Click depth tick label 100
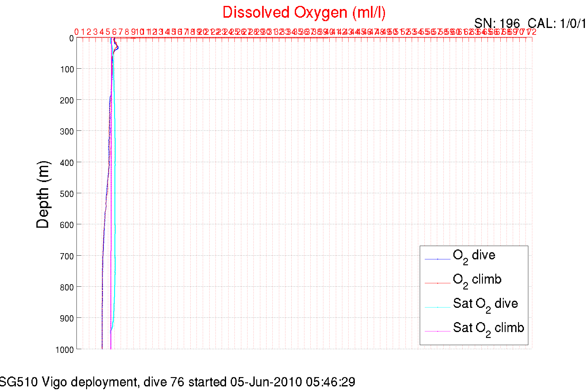This screenshot has width=588, height=392. 67,69
